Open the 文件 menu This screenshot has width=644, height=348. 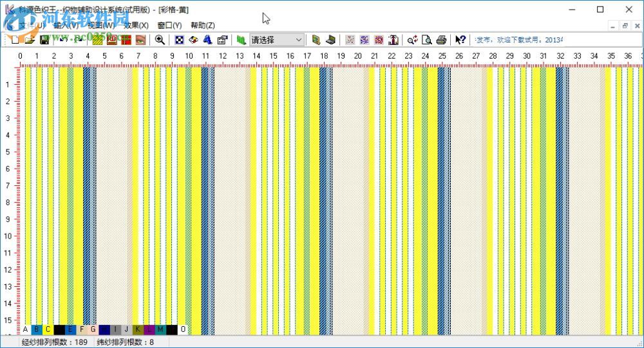coord(31,26)
